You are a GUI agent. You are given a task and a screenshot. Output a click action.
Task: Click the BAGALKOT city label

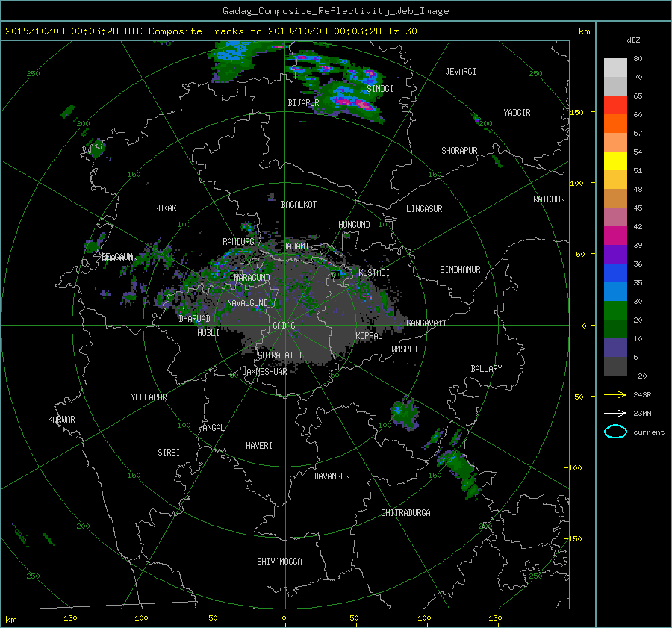[x=299, y=205]
